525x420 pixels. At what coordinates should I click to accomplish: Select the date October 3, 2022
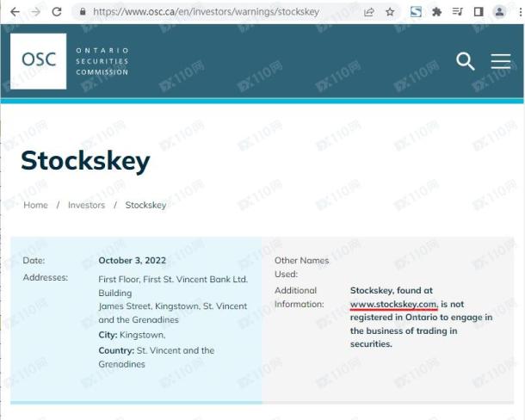pyautogui.click(x=133, y=261)
